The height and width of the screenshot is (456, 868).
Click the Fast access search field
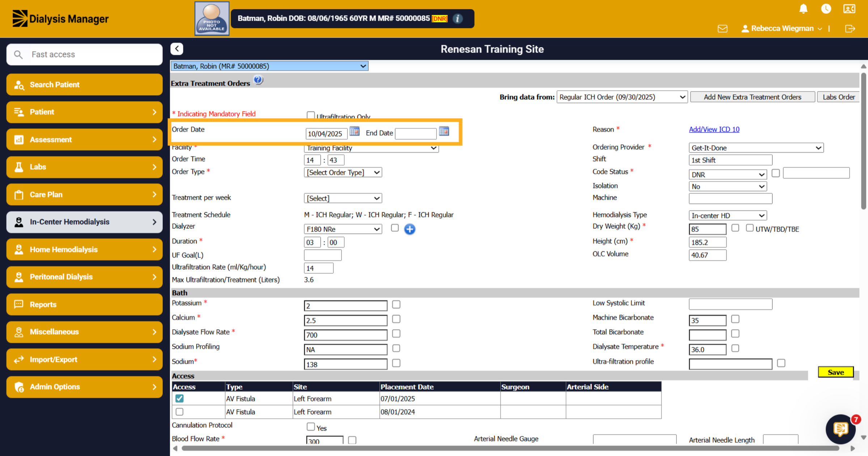[x=85, y=55]
